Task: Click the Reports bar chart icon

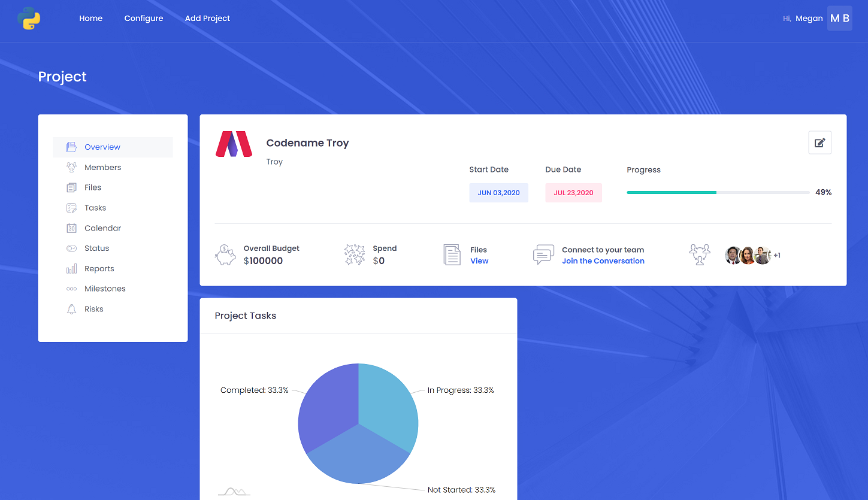Action: (x=71, y=269)
